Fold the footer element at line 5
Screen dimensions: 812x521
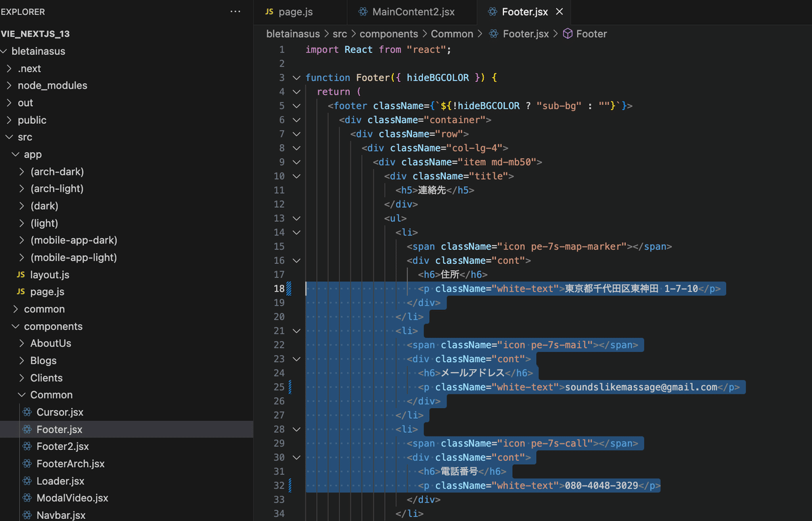coord(296,106)
